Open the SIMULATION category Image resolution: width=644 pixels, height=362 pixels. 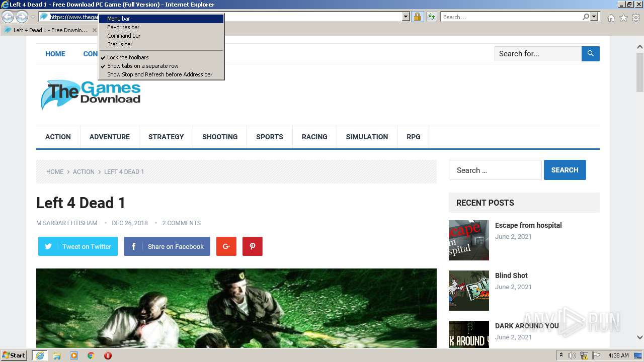tap(367, 137)
